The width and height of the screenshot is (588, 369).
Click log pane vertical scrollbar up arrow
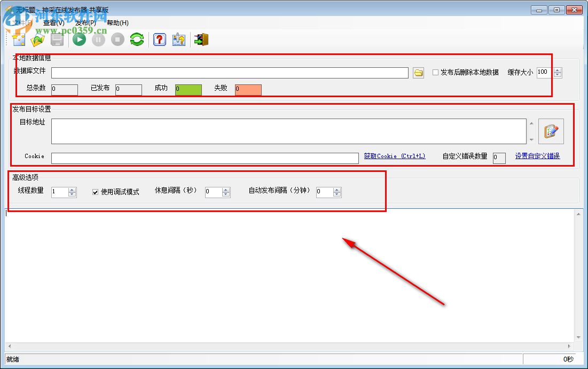pyautogui.click(x=578, y=214)
